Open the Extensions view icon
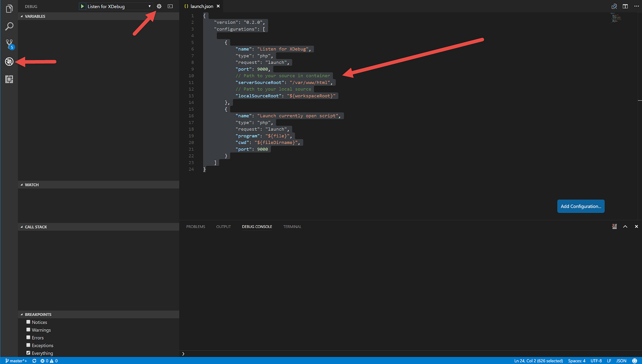 (x=9, y=79)
